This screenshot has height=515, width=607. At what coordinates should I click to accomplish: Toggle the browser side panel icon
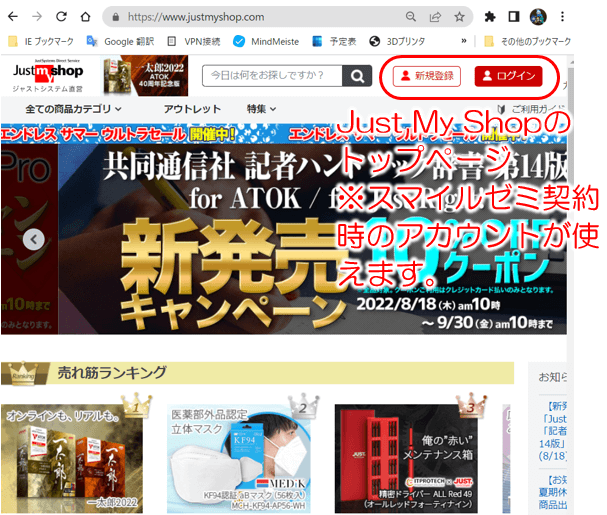pos(514,17)
